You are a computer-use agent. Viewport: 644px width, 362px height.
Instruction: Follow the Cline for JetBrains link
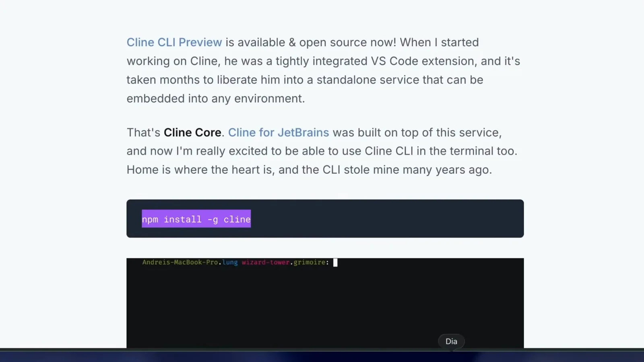pos(279,132)
